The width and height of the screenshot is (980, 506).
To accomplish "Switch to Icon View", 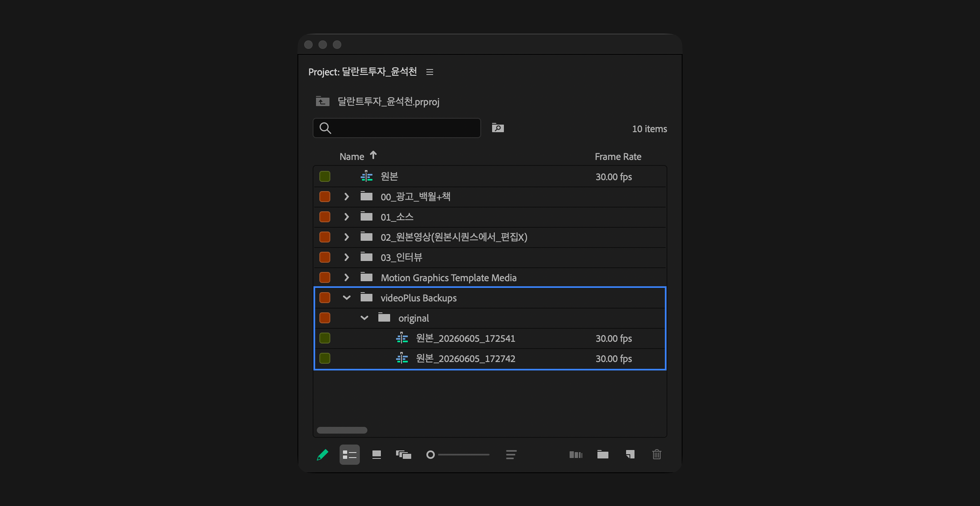I will (x=377, y=455).
